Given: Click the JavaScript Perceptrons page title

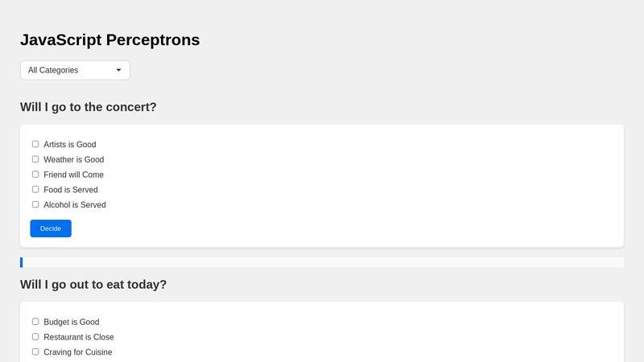Looking at the screenshot, I should 109,39.
